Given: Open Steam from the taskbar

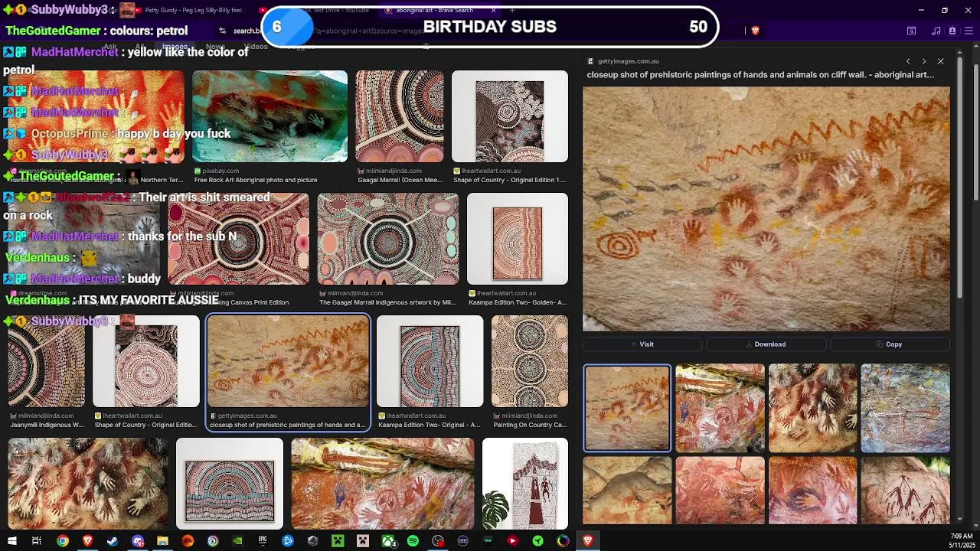Looking at the screenshot, I should point(113,541).
